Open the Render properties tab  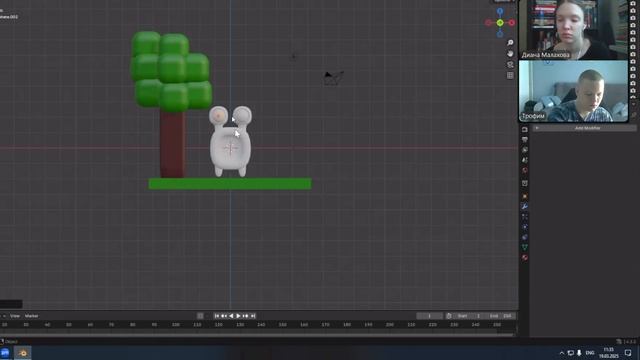click(524, 129)
